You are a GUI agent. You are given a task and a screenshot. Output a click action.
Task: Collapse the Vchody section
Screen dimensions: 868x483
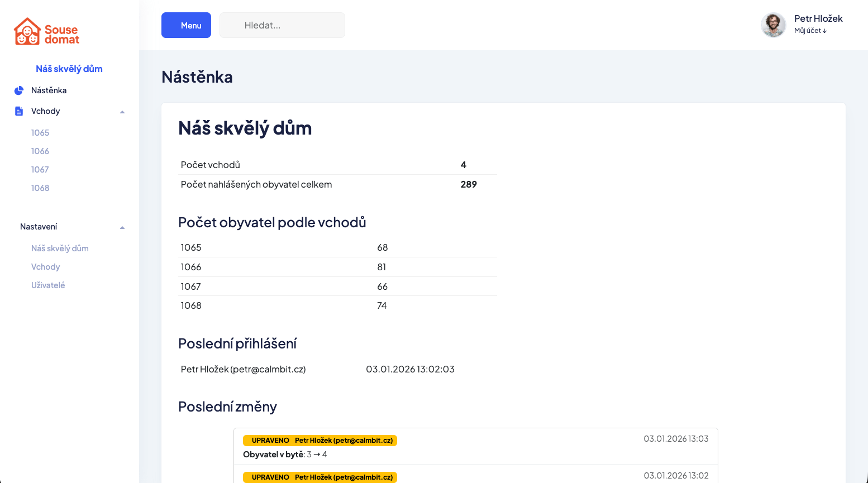pos(122,112)
